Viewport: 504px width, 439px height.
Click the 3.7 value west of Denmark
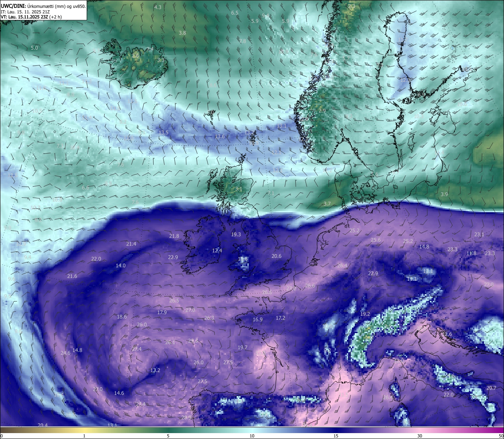point(327,204)
